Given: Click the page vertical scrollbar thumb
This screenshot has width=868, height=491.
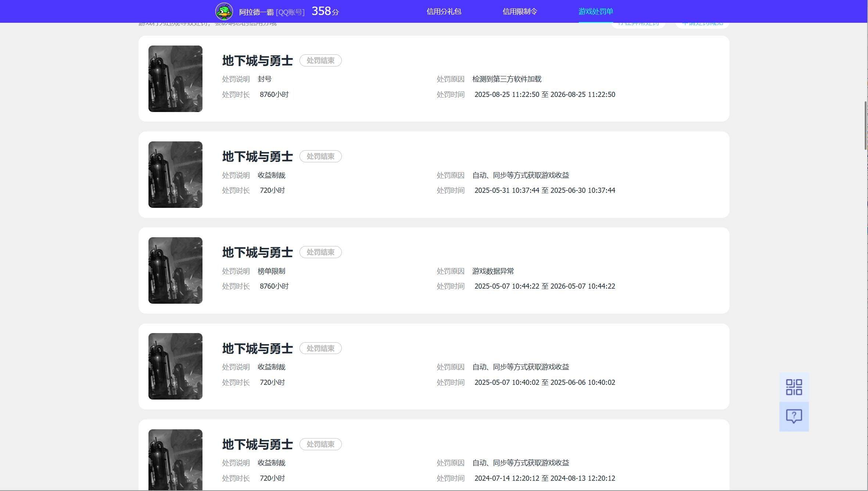Looking at the screenshot, I should pos(866,125).
